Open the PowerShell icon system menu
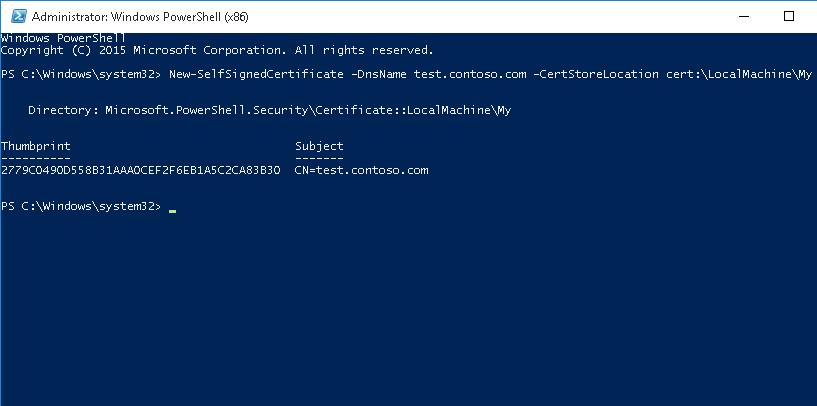 pyautogui.click(x=18, y=16)
